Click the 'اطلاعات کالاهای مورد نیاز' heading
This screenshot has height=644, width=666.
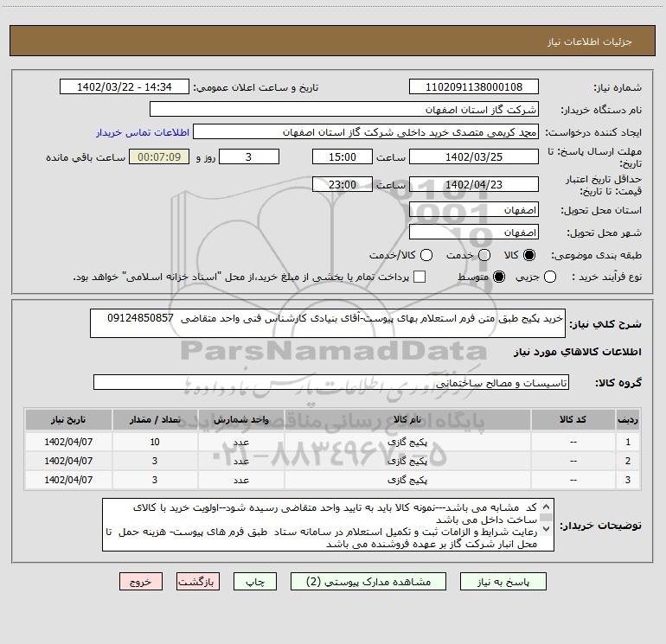578,352
